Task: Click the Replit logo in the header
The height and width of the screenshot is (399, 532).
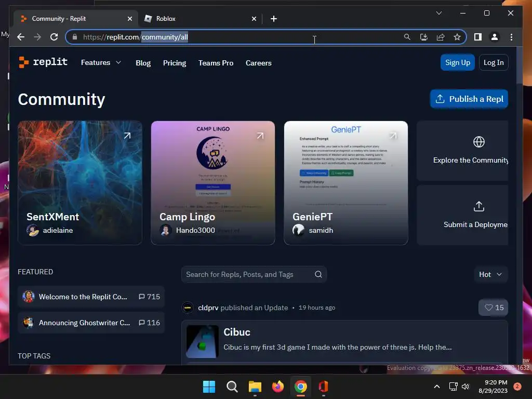Action: tap(43, 62)
